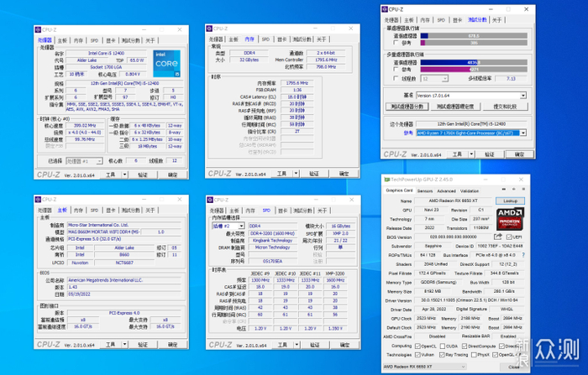The image size is (588, 375).
Task: Click the Lookup button in GPU-Z
Action: coord(510,201)
